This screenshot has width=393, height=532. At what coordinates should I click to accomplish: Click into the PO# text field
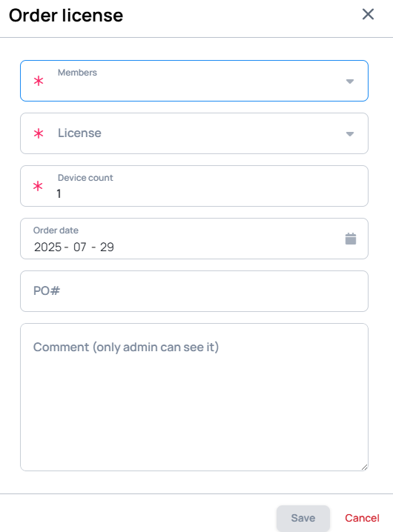tap(194, 291)
